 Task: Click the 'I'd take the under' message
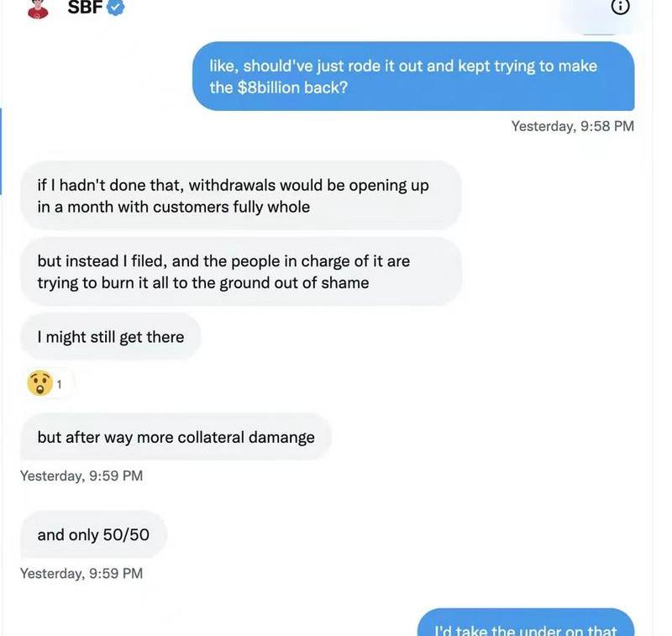click(x=525, y=626)
